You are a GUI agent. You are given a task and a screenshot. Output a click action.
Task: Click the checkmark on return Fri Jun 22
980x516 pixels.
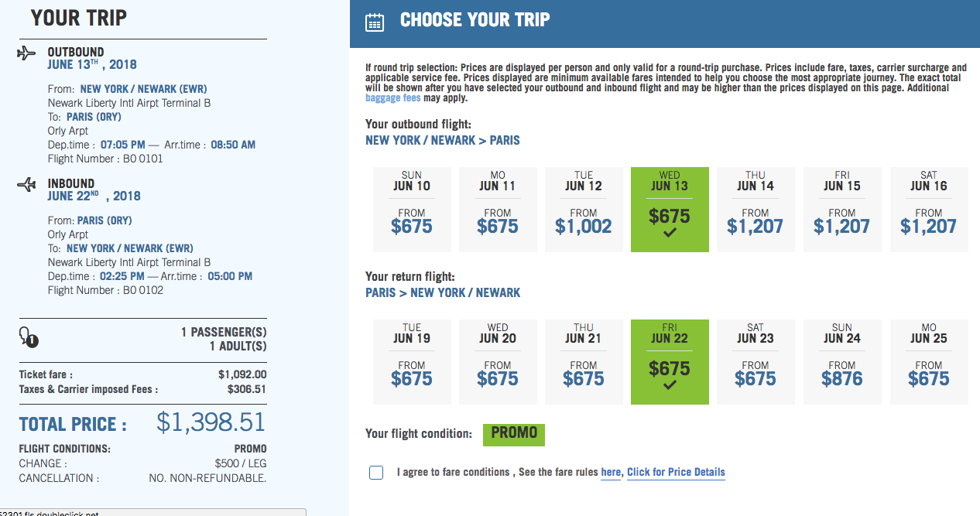pyautogui.click(x=670, y=385)
